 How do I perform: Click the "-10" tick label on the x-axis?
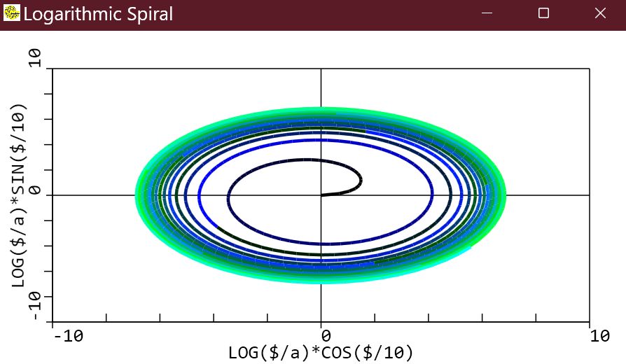[69, 337]
